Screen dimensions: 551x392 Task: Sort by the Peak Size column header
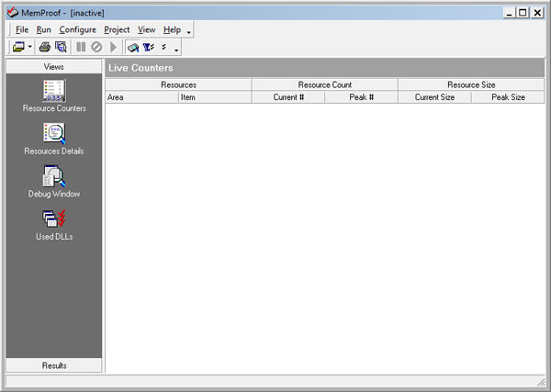click(x=508, y=96)
